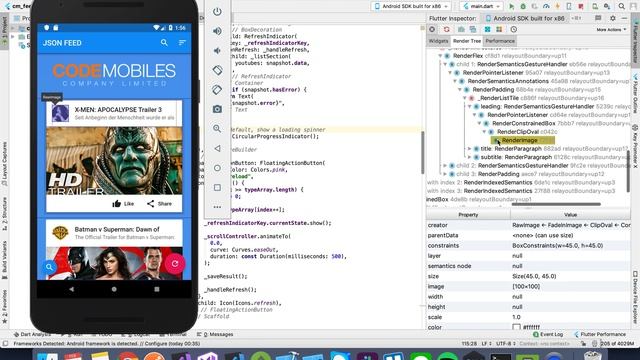Rotate the emulator right
This screenshot has width=640, height=360.
coord(217,90)
